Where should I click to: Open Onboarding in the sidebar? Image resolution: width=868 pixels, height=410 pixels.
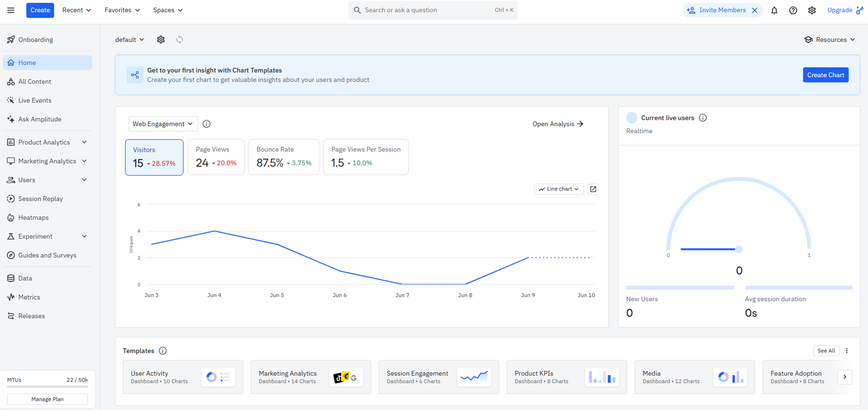pyautogui.click(x=48, y=40)
